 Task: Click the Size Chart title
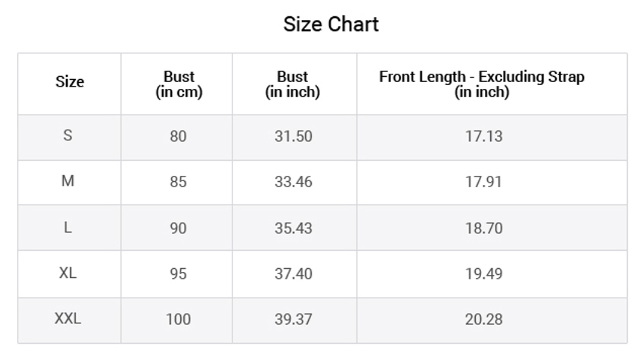point(330,24)
